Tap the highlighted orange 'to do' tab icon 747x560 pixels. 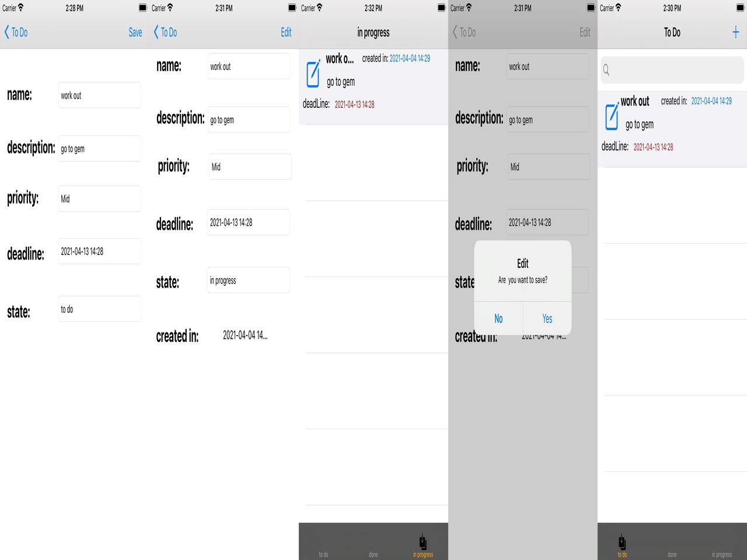pos(622,544)
